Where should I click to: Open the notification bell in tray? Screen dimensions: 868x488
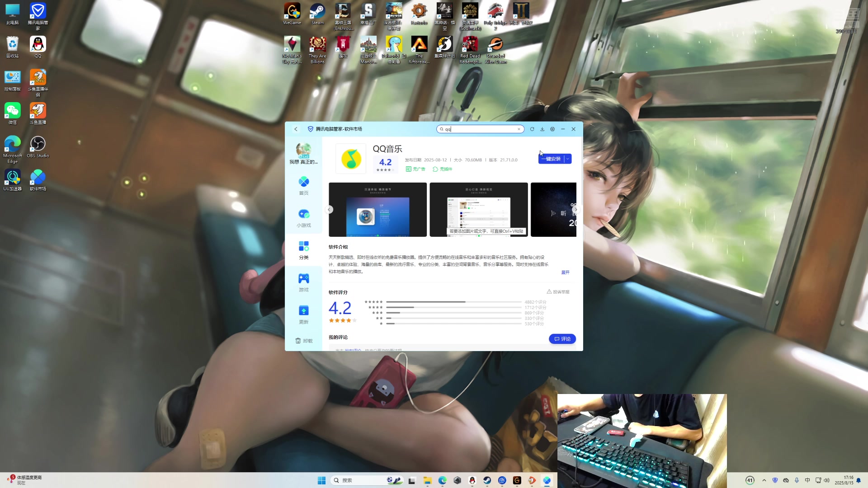pos(859,480)
